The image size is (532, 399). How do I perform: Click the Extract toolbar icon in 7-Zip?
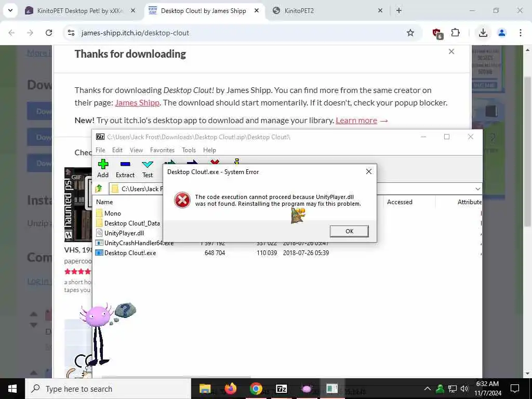pos(125,169)
